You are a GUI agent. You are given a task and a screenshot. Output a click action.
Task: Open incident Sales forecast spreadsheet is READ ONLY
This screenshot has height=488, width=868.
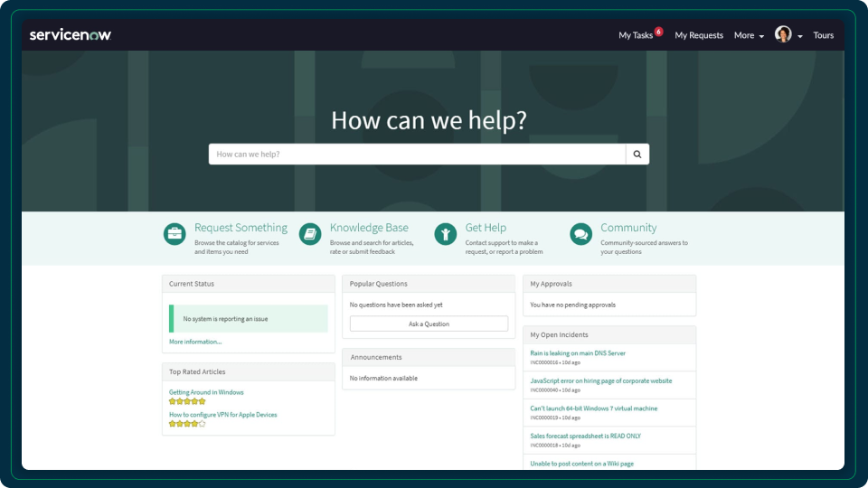pos(585,436)
